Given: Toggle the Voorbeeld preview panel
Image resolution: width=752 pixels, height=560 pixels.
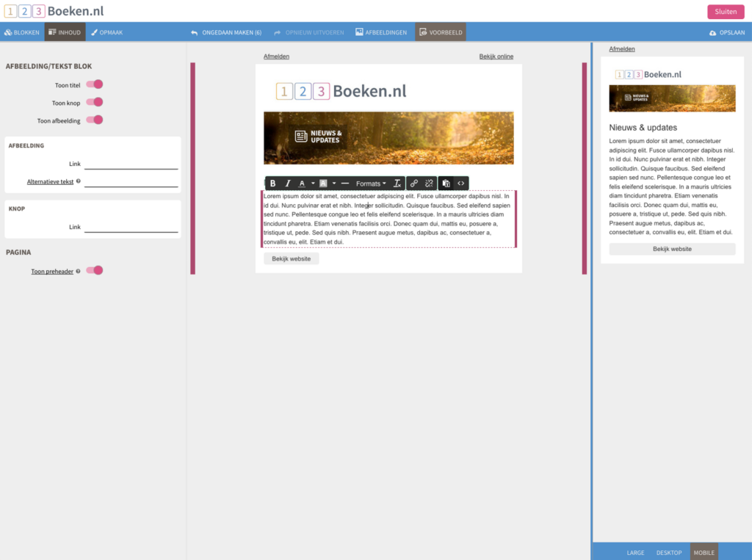Looking at the screenshot, I should tap(441, 32).
